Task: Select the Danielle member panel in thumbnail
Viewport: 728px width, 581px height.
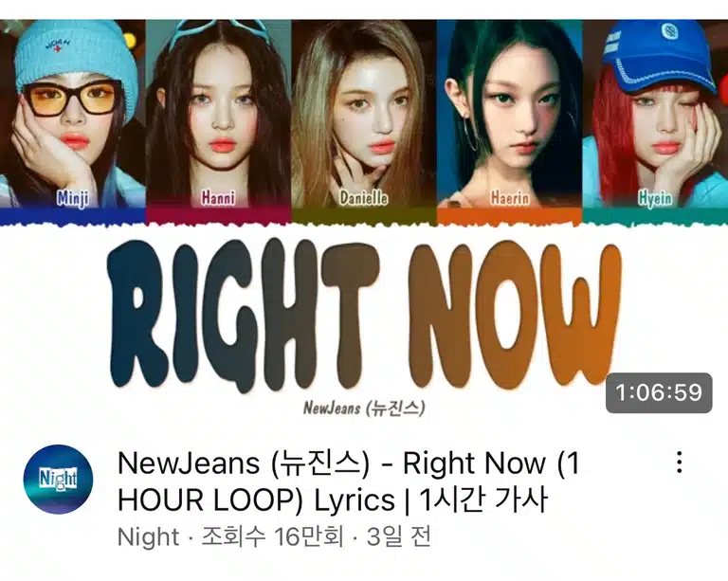Action: point(364,114)
